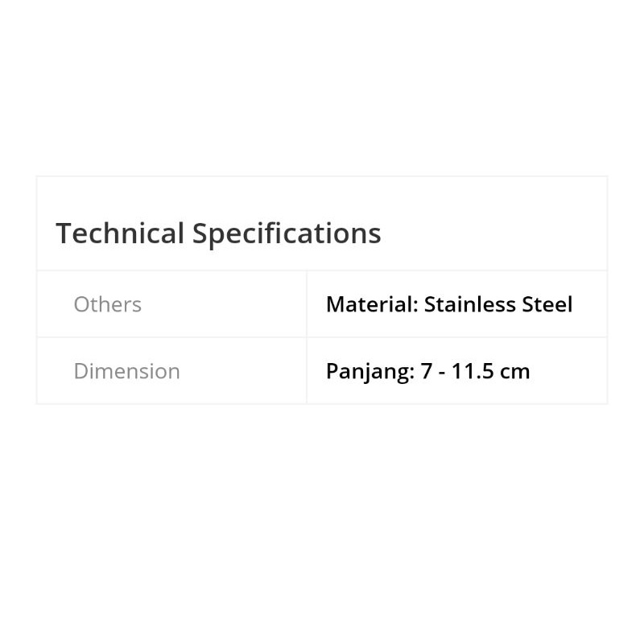The image size is (644, 644).
Task: Click the Technical Specifications heading
Action: (218, 233)
